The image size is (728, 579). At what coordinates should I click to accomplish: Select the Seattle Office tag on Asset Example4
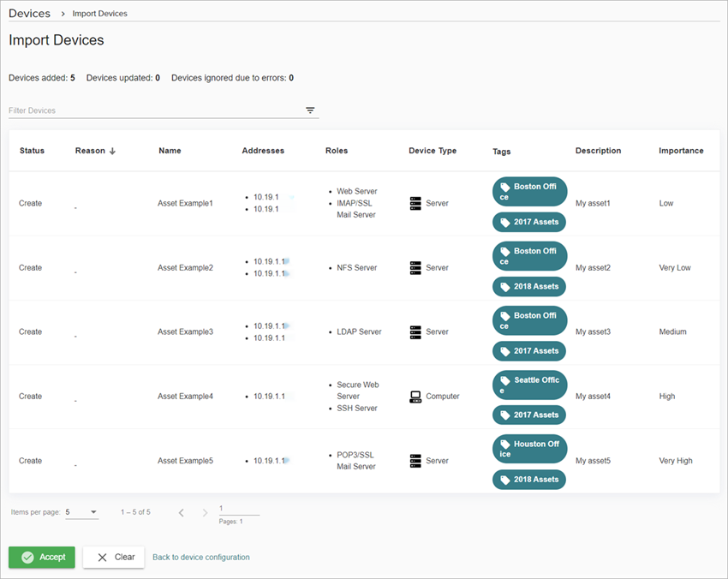coord(529,385)
